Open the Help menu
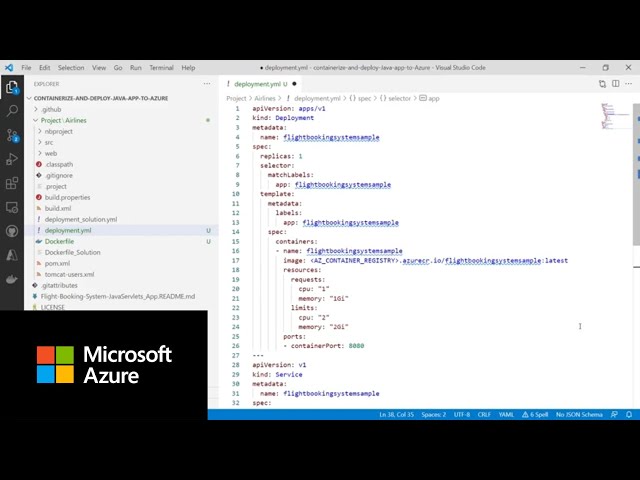Screen dimensions: 640x480 coord(188,68)
